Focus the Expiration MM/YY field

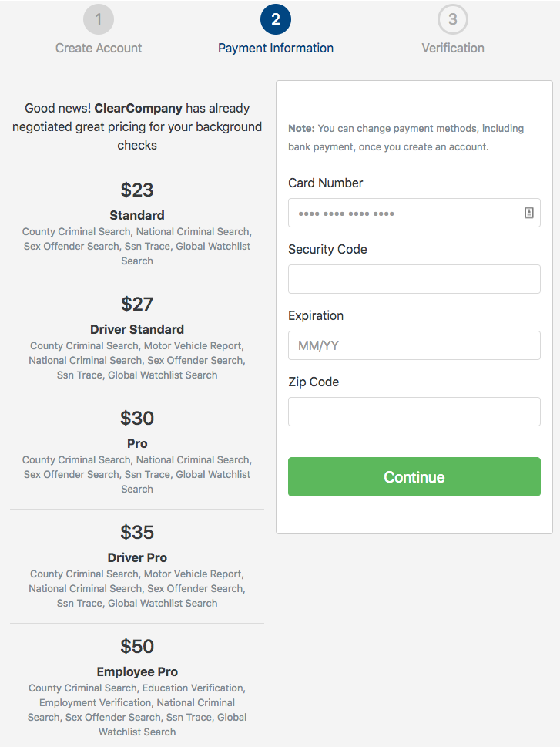(414, 345)
